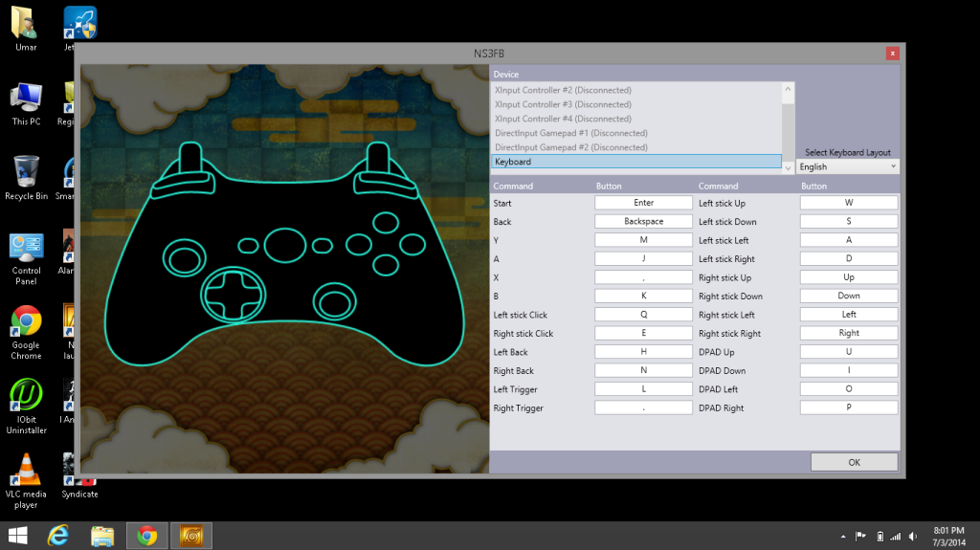Select DirectInput Gamepad #2 device

[x=636, y=147]
